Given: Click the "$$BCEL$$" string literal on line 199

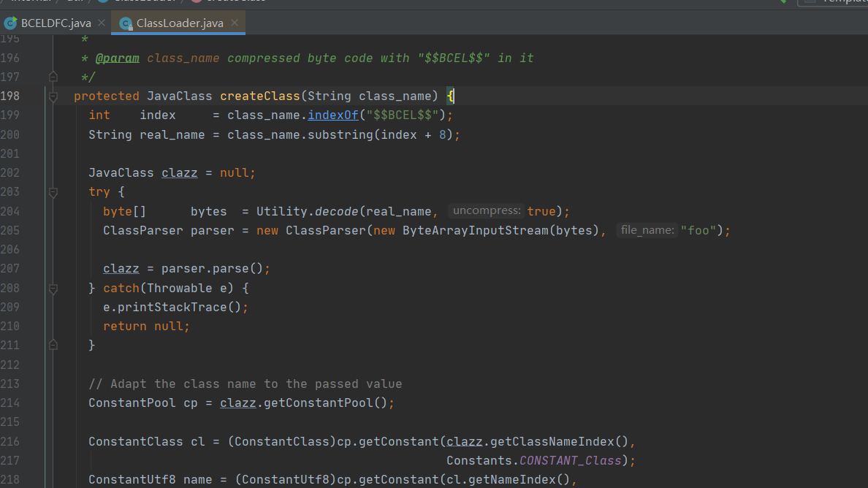Looking at the screenshot, I should tap(403, 115).
